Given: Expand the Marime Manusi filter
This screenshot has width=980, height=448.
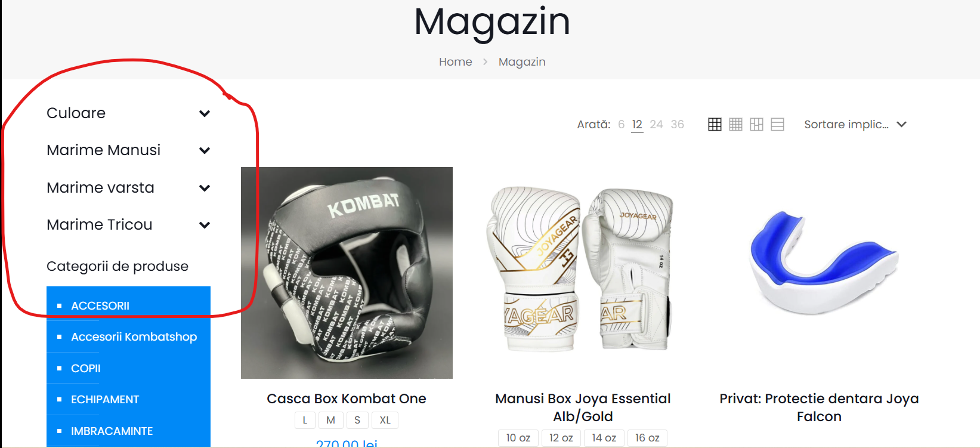Looking at the screenshot, I should (x=205, y=150).
